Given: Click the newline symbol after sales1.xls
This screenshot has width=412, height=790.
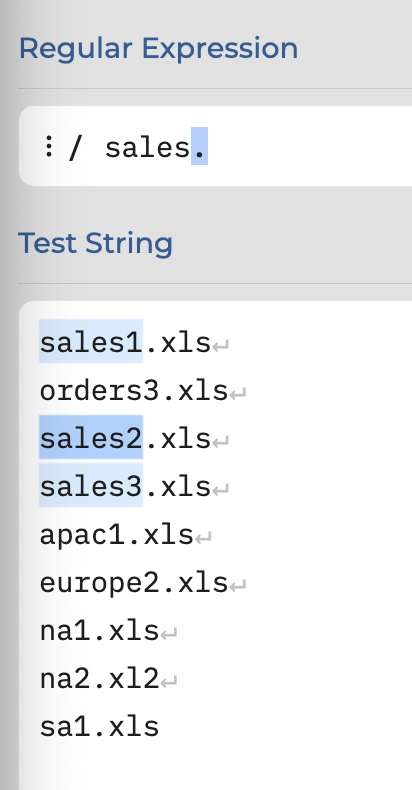Looking at the screenshot, I should click(220, 346).
